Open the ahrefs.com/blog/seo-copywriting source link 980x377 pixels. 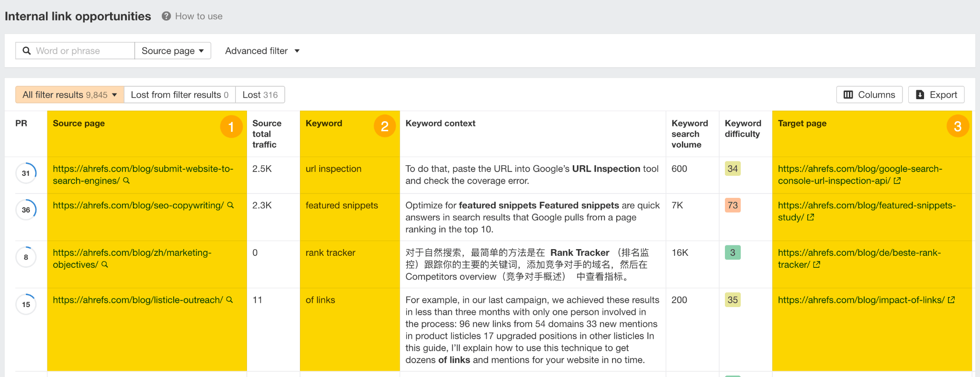[138, 206]
